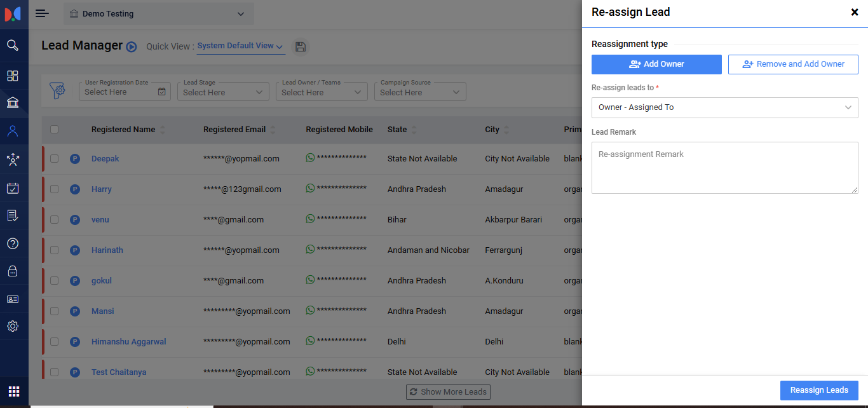Click the apps grid launcher icon
This screenshot has width=868, height=408.
[x=14, y=391]
